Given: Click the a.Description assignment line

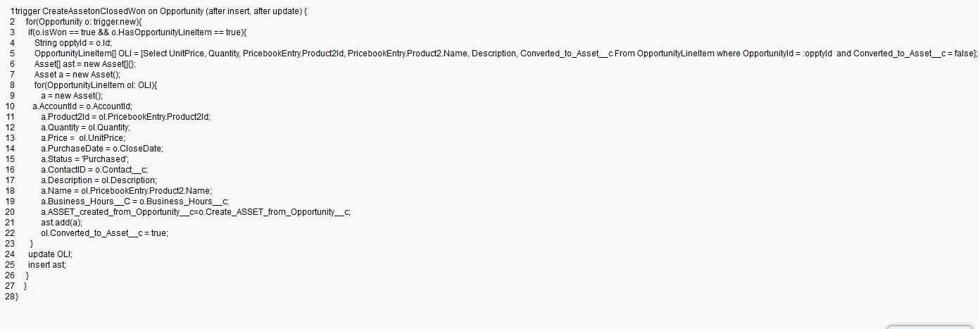Looking at the screenshot, I should click(99, 180).
